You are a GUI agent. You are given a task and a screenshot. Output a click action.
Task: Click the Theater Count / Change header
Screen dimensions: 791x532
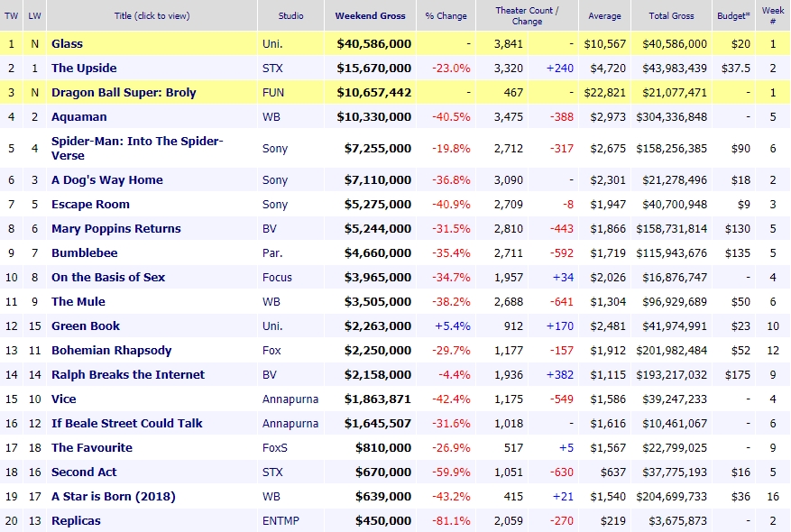tap(527, 15)
